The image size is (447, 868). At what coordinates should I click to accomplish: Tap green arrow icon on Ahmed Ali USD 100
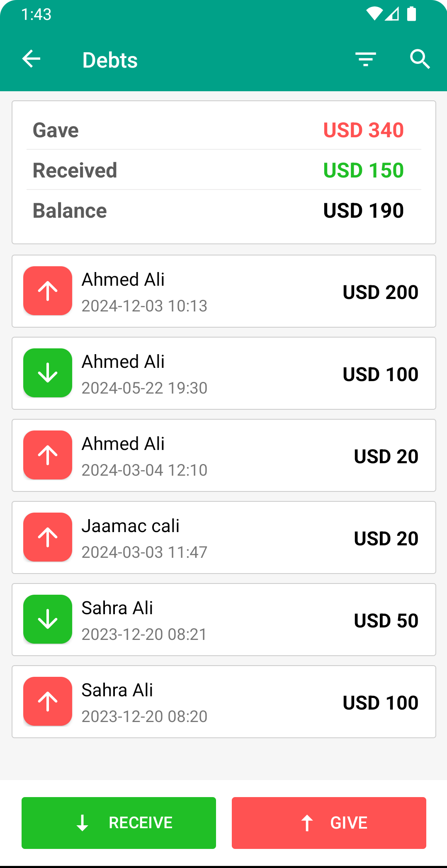click(48, 373)
